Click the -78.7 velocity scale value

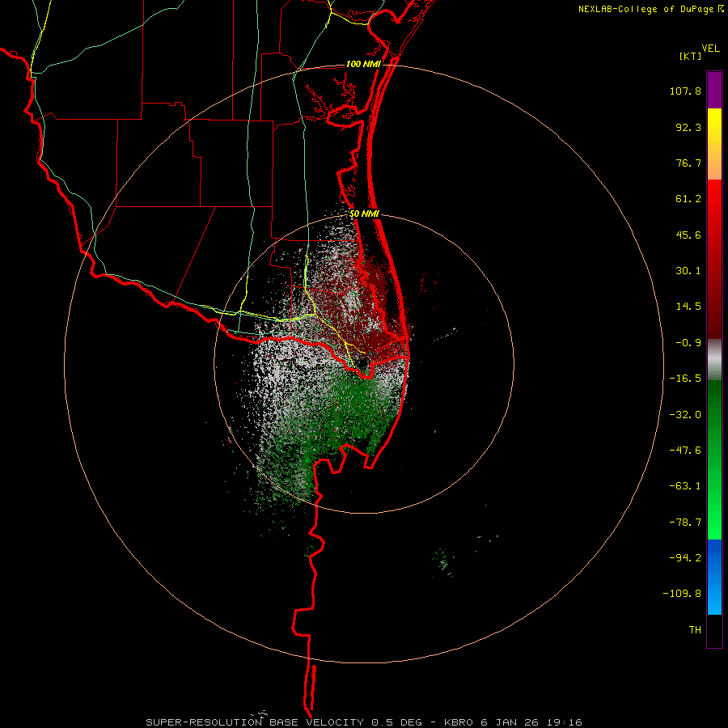point(685,523)
